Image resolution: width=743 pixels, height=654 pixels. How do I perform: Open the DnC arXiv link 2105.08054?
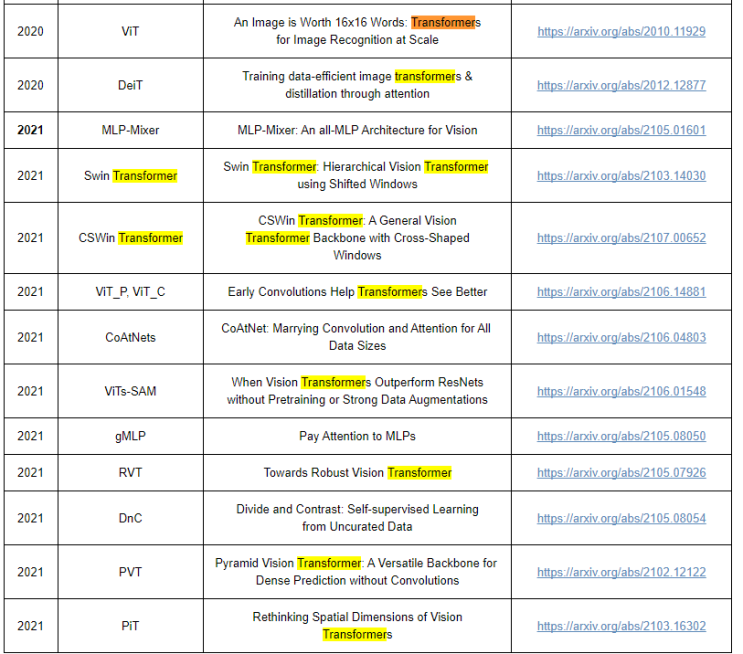[621, 518]
